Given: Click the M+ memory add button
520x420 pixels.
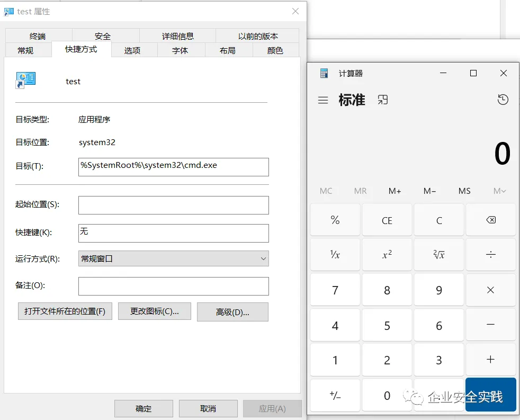Looking at the screenshot, I should point(395,191).
